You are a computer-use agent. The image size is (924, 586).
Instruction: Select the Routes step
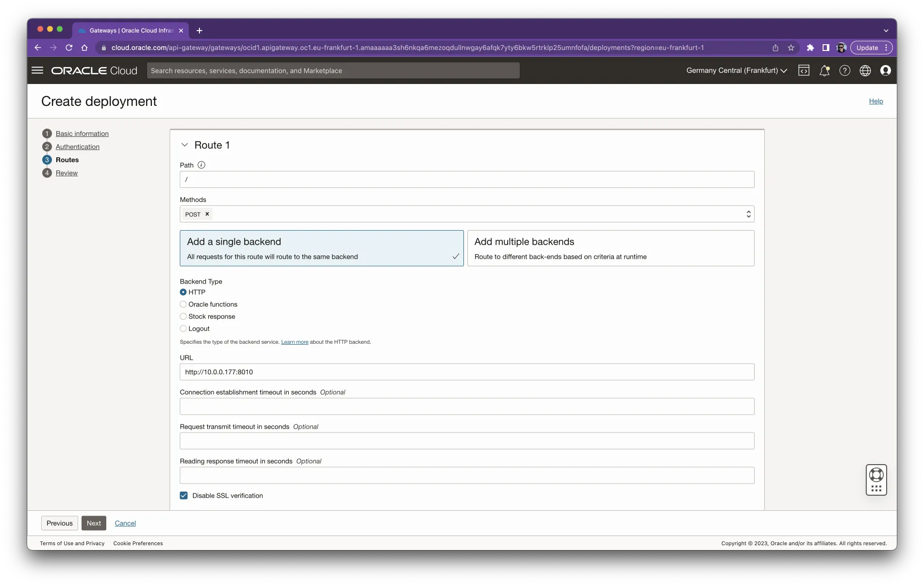tap(67, 160)
